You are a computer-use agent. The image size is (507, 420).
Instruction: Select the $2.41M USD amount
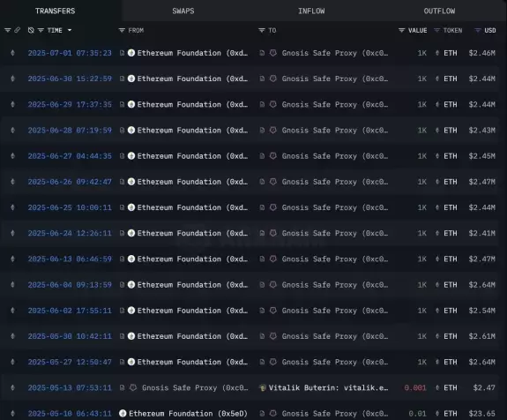[481, 233]
